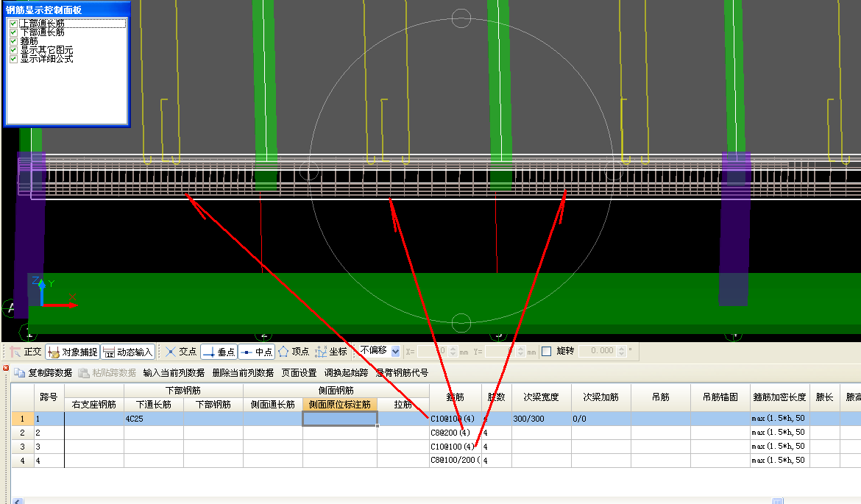This screenshot has width=861, height=504.
Task: Open the 不偏移 offset dropdown
Action: tap(395, 352)
